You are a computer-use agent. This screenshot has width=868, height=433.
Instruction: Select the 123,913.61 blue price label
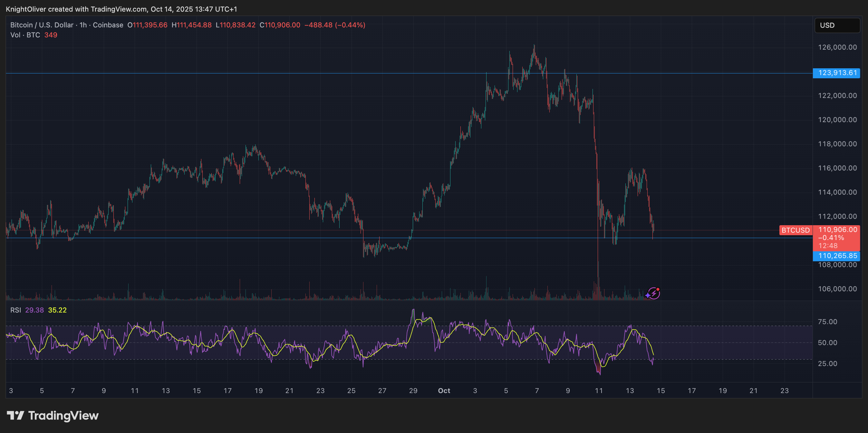pyautogui.click(x=837, y=73)
